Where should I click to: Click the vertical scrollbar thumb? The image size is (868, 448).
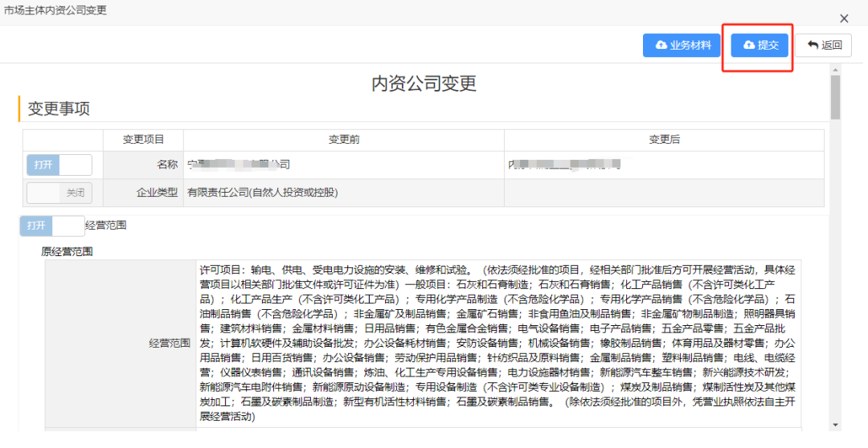[835, 97]
